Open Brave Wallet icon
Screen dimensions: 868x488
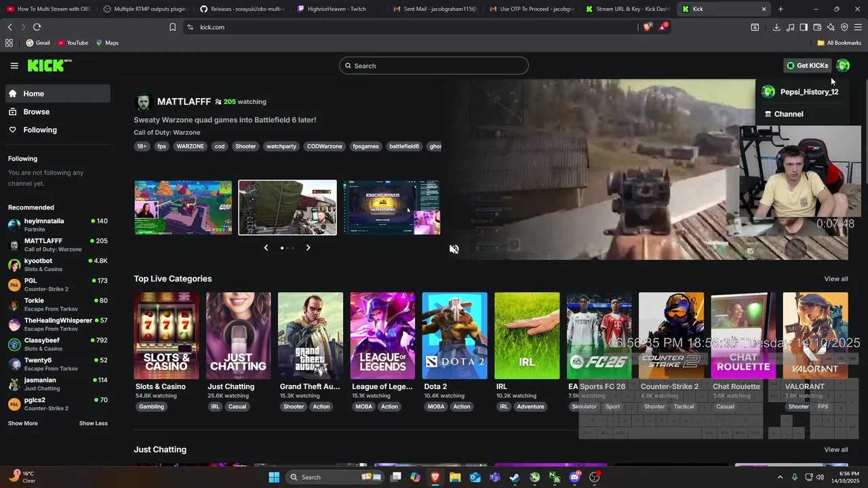817,27
